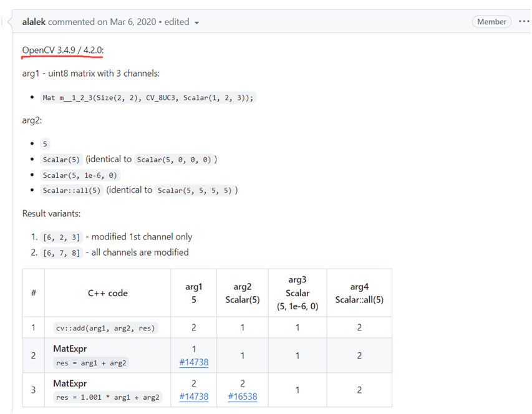The height and width of the screenshot is (414, 532).
Task: Follow the #16538 link in row 3
Action: 242,397
